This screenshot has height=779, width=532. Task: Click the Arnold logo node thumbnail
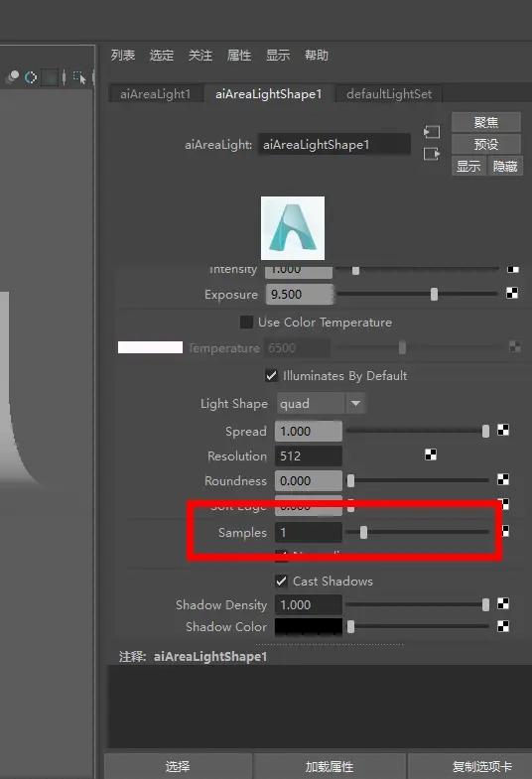click(x=293, y=228)
